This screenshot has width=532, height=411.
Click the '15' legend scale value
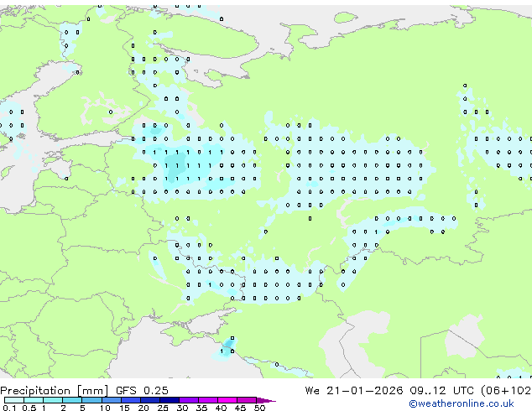(124, 408)
